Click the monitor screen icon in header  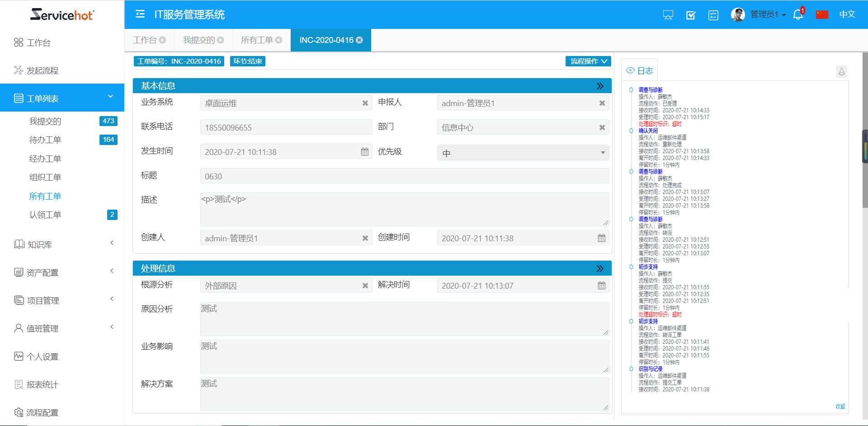[668, 15]
